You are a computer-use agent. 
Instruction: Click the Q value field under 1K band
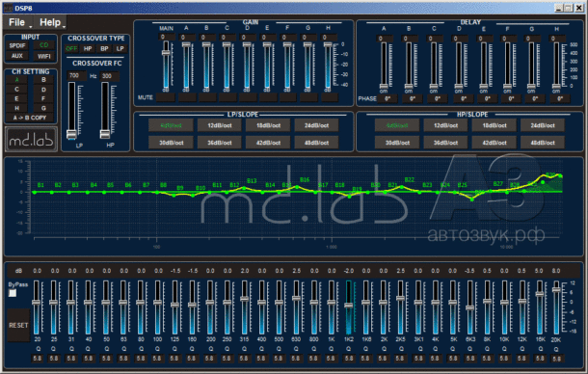click(331, 359)
